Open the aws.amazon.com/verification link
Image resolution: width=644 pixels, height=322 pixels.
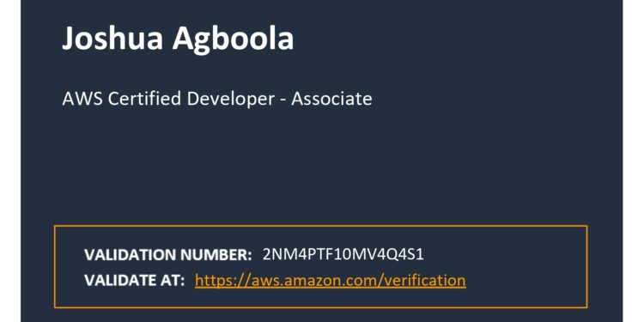[x=331, y=280]
